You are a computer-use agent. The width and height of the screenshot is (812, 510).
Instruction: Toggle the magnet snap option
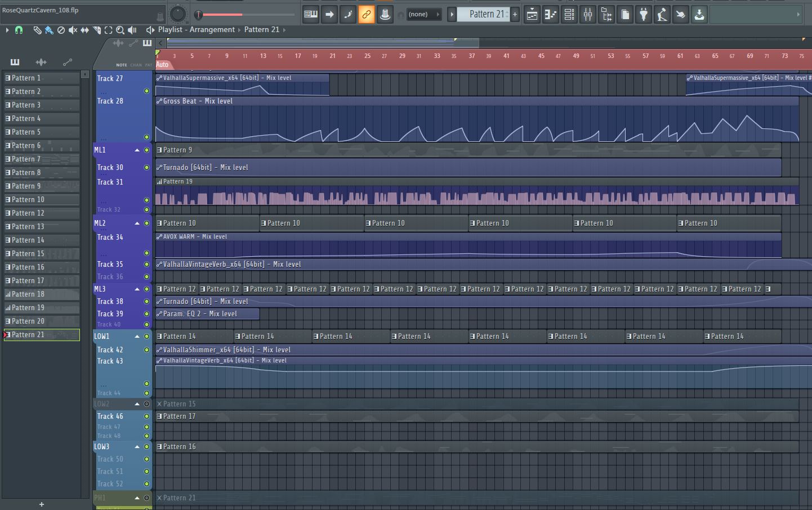pos(19,30)
